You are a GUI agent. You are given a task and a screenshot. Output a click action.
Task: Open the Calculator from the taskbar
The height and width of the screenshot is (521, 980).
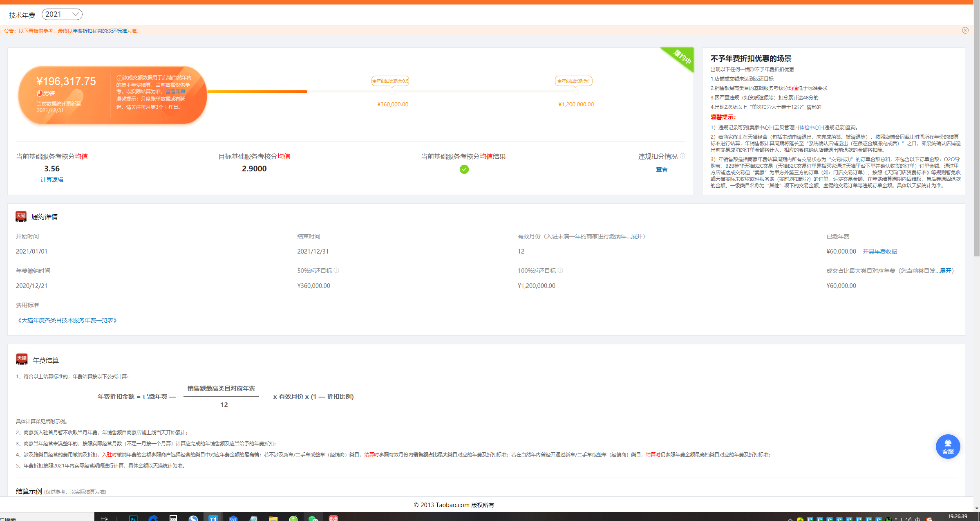[173, 518]
